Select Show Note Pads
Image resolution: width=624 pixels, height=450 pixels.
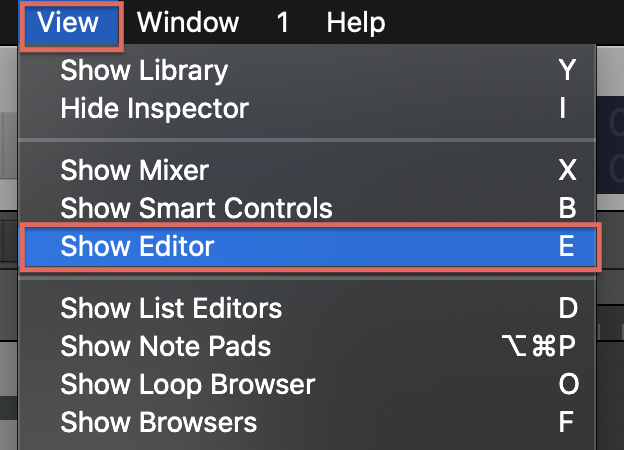pos(165,346)
